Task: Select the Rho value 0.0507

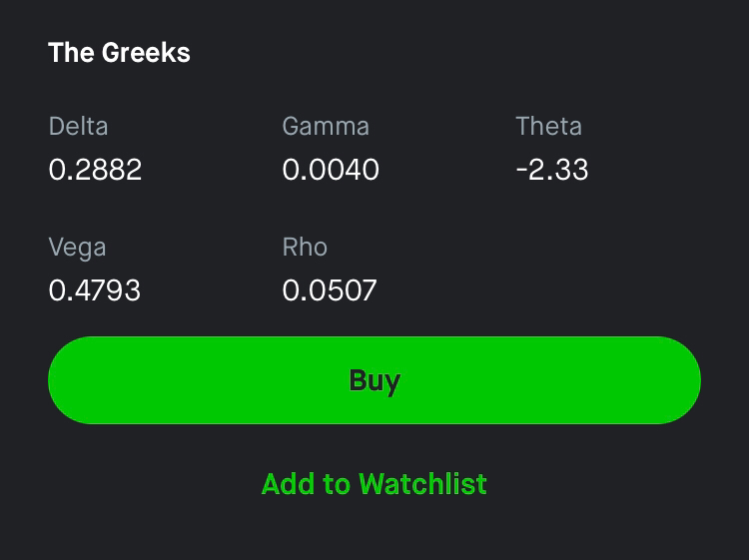Action: [x=330, y=290]
